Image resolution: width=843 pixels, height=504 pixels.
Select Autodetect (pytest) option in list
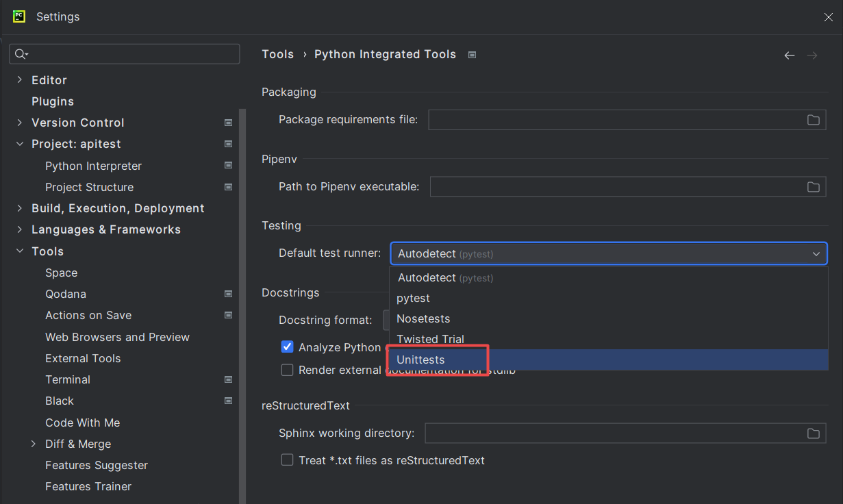coord(609,277)
